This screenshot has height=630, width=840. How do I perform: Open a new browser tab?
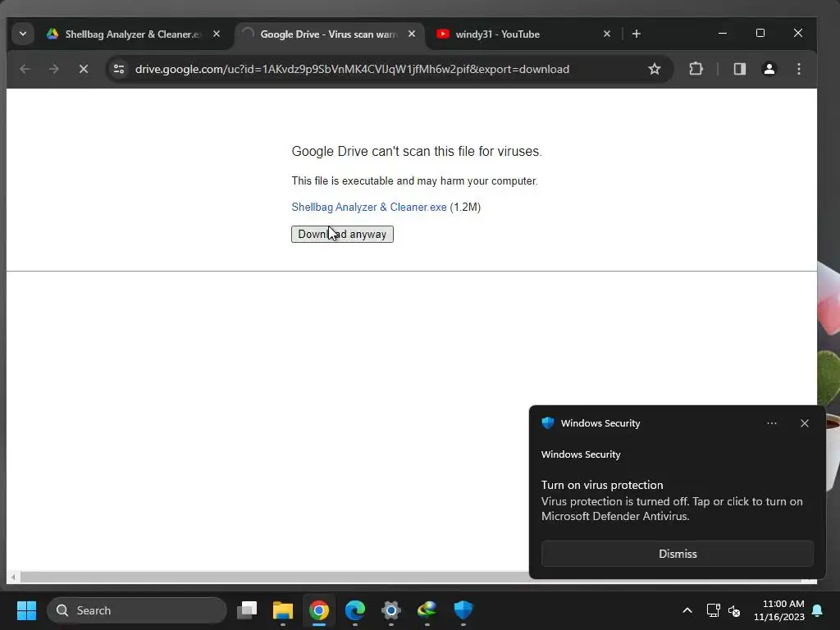pos(637,34)
